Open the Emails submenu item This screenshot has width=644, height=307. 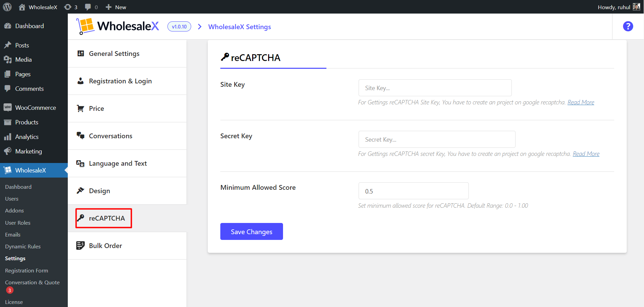pos(13,234)
